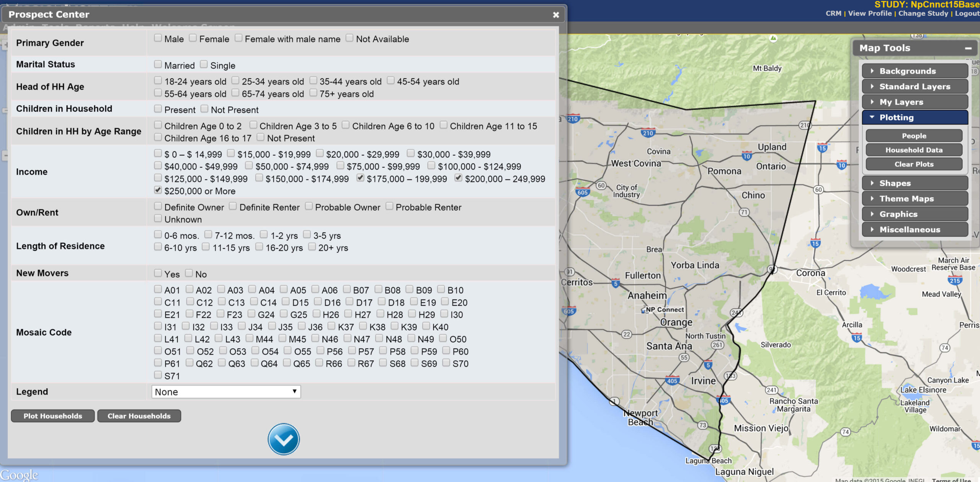Select 35-44 years old age range
Screen dimensions: 980x482
(x=313, y=80)
